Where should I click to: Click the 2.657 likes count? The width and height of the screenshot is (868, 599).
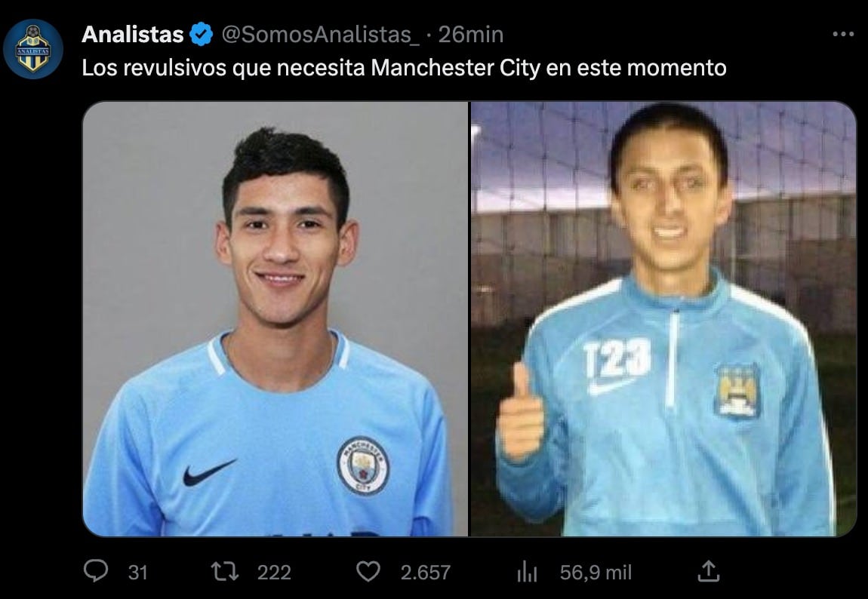coord(425,573)
